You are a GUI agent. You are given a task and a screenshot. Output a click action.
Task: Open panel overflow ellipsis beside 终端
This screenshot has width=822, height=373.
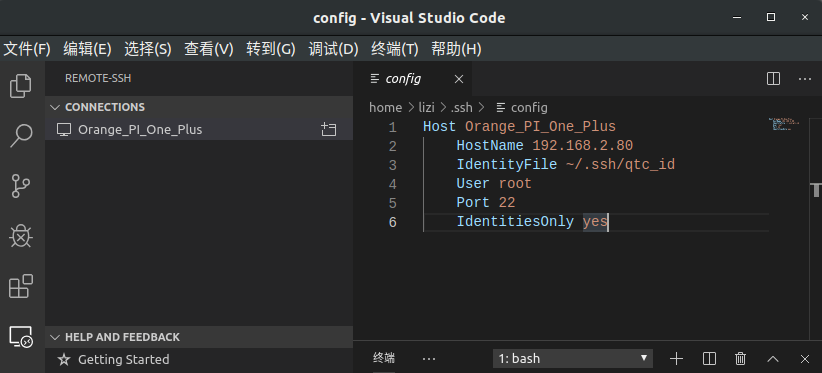pos(429,359)
